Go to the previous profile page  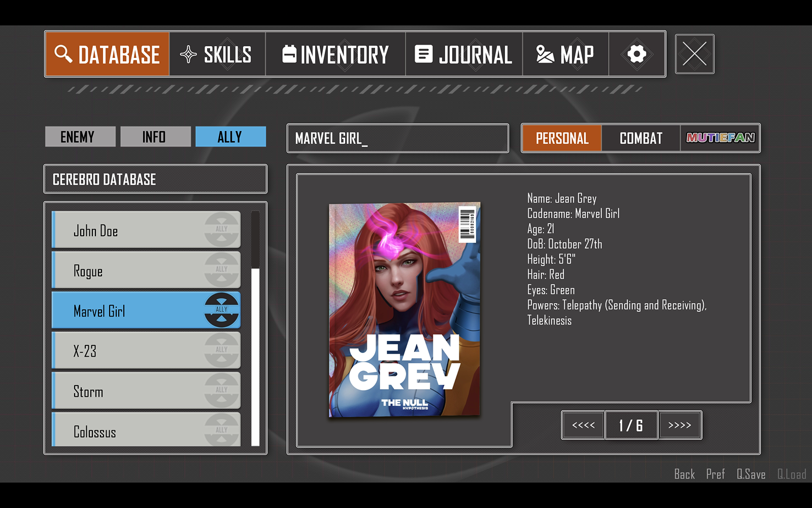[x=583, y=425]
